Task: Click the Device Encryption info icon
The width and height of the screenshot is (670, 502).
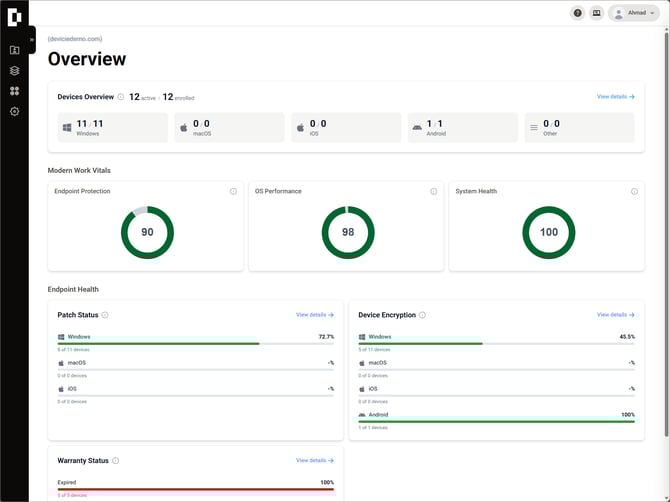Action: point(422,315)
